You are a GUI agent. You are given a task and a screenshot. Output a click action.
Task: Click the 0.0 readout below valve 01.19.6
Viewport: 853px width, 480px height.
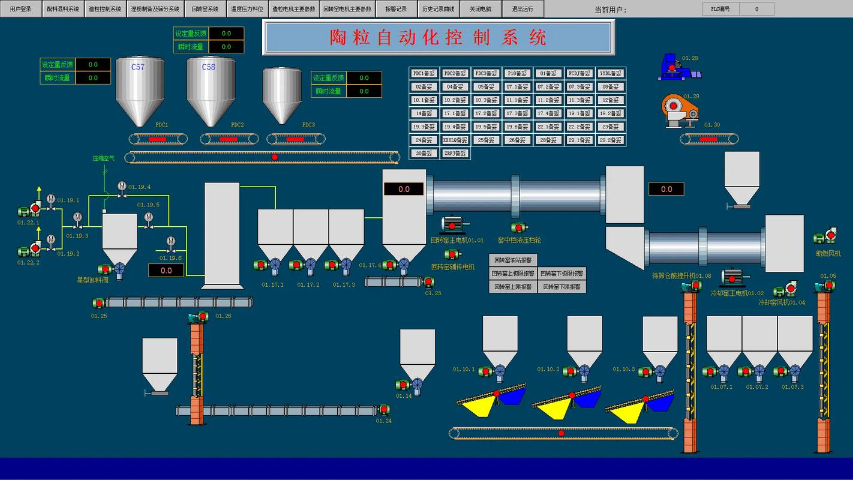point(166,270)
